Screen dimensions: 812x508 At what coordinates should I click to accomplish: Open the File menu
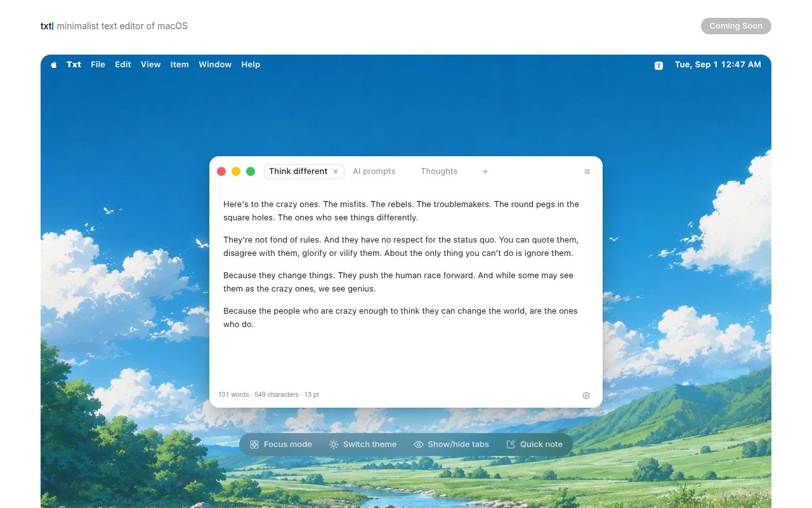pos(98,65)
